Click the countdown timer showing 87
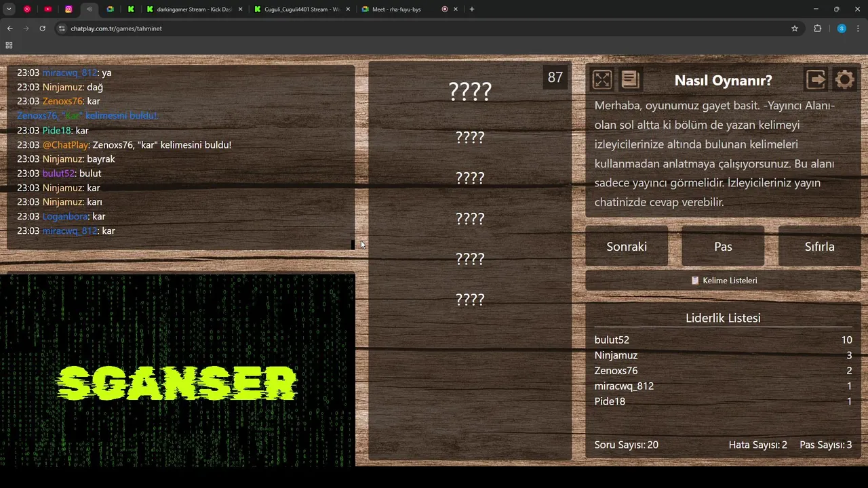The image size is (868, 488). tap(555, 77)
